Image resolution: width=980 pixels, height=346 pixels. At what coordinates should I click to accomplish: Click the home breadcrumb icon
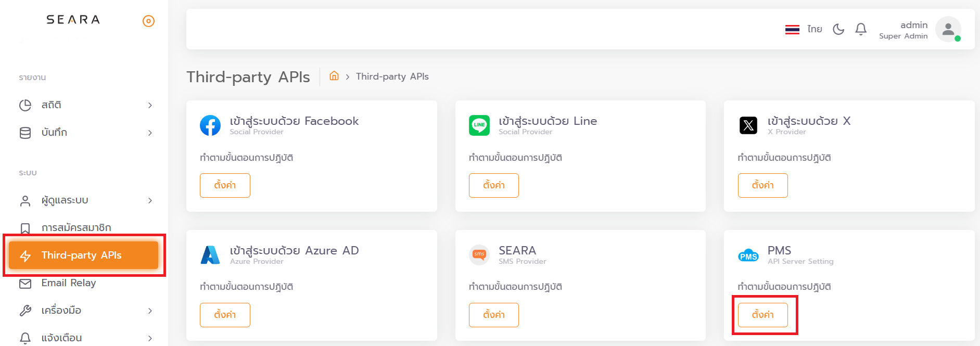pos(334,76)
